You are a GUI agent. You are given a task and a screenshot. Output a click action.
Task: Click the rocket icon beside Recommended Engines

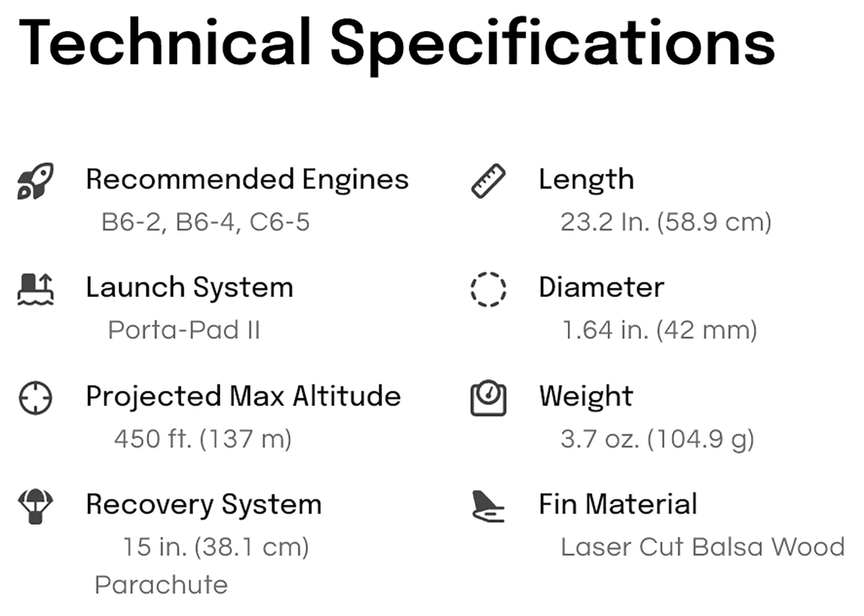[36, 181]
